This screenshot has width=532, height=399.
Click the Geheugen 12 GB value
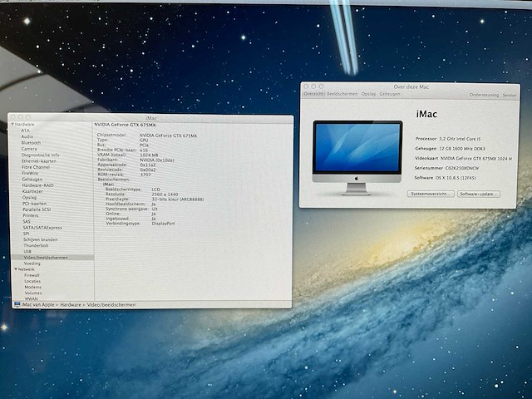462,149
